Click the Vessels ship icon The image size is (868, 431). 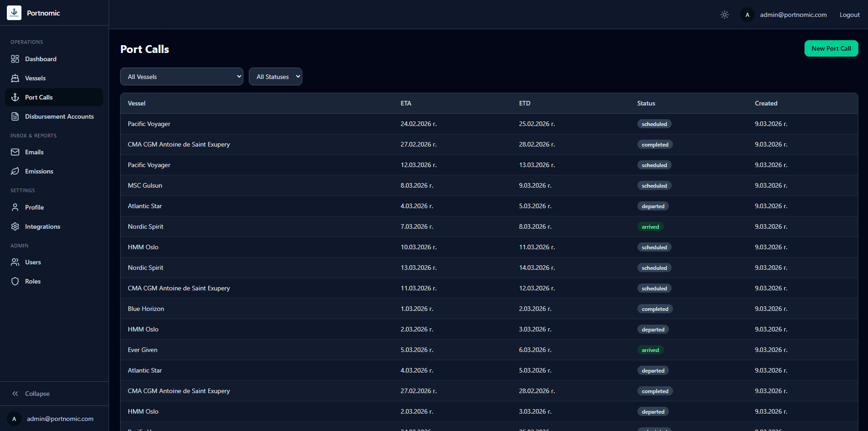point(15,78)
